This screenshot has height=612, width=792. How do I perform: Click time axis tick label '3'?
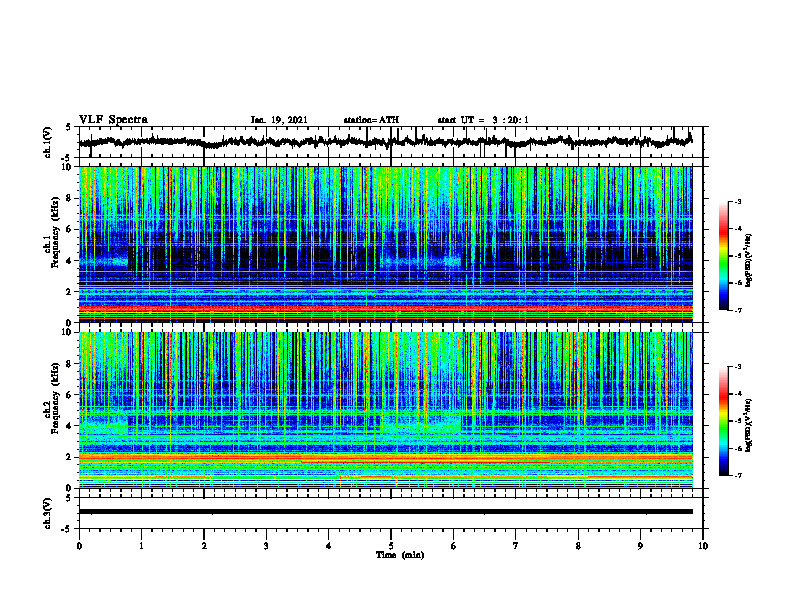coord(266,546)
